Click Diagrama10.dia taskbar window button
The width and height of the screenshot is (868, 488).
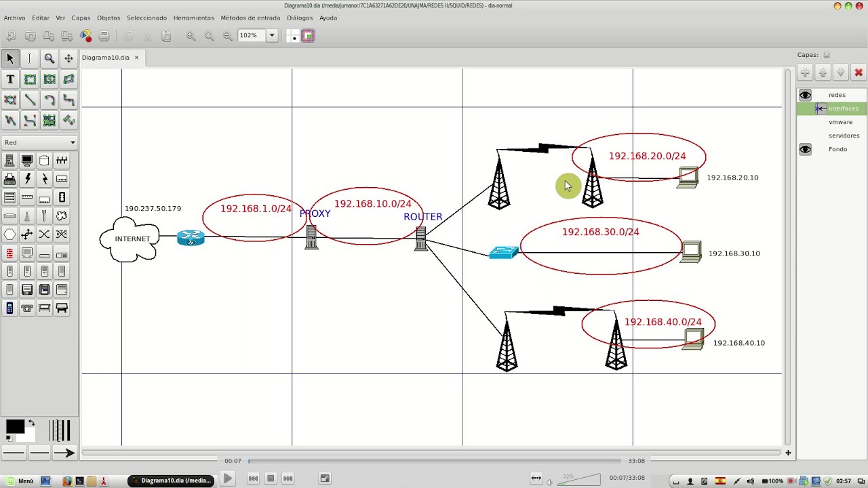pyautogui.click(x=171, y=481)
